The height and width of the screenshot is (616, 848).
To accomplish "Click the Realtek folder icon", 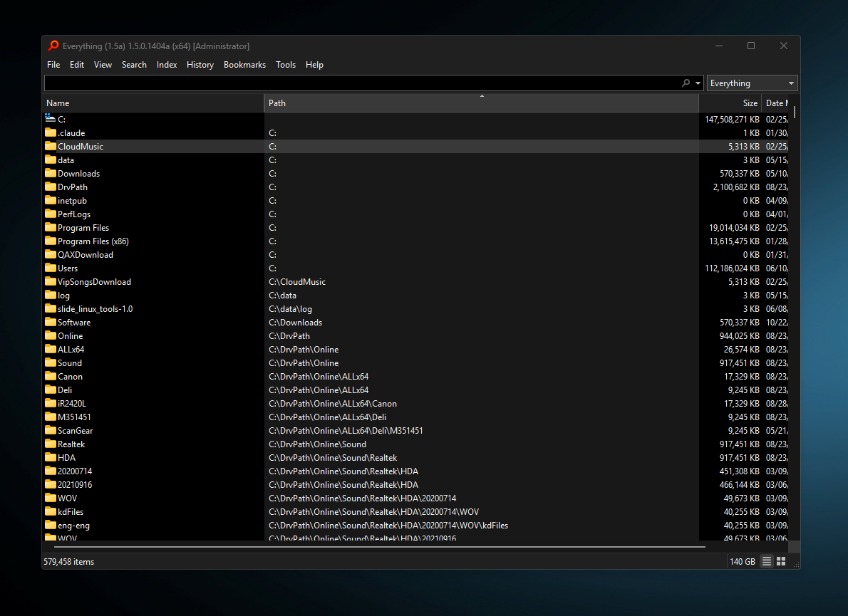I will pyautogui.click(x=50, y=444).
